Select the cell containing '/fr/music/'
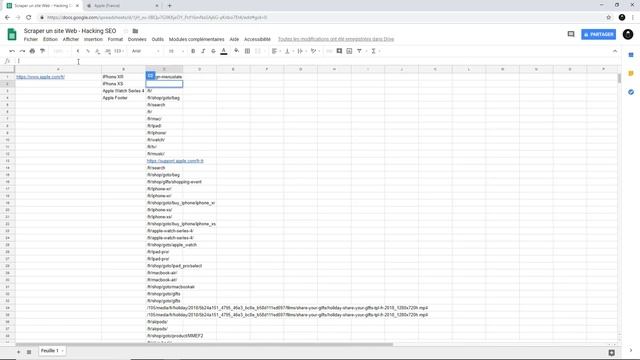Image resolution: width=640 pixels, height=360 pixels. (164, 154)
